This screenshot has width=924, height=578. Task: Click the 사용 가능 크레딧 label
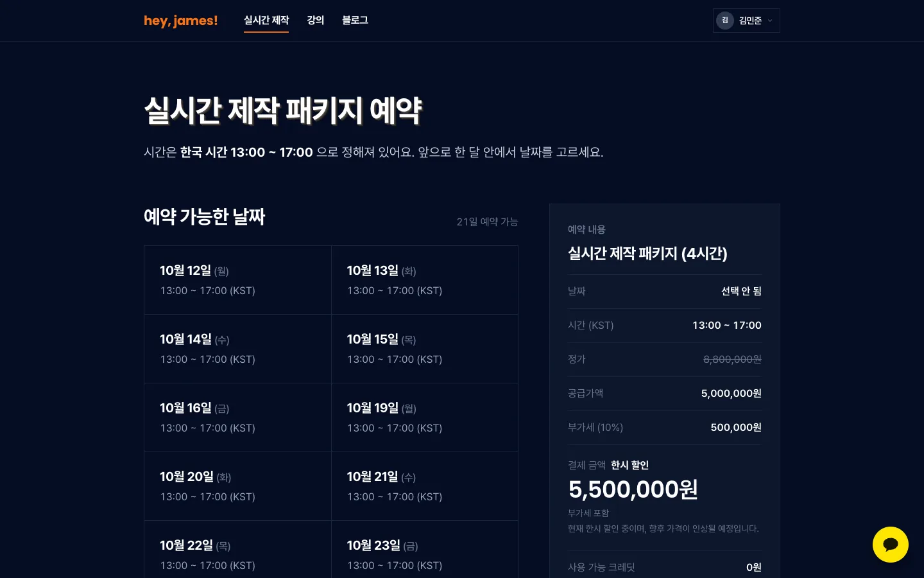[x=601, y=567]
